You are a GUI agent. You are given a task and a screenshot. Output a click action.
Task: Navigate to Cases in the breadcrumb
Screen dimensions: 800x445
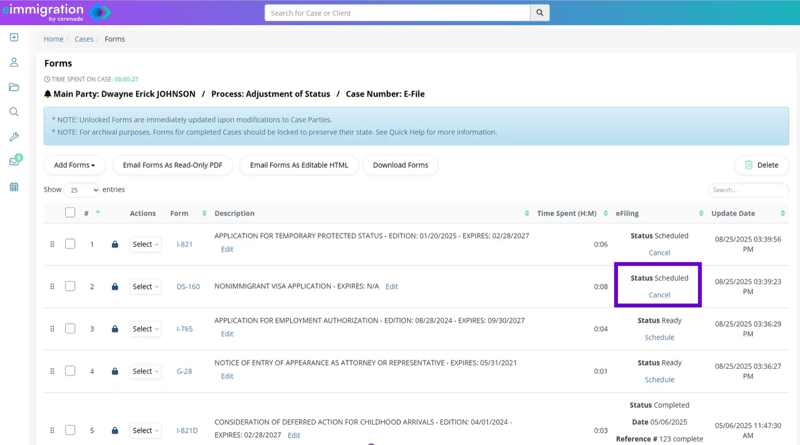[x=84, y=39]
